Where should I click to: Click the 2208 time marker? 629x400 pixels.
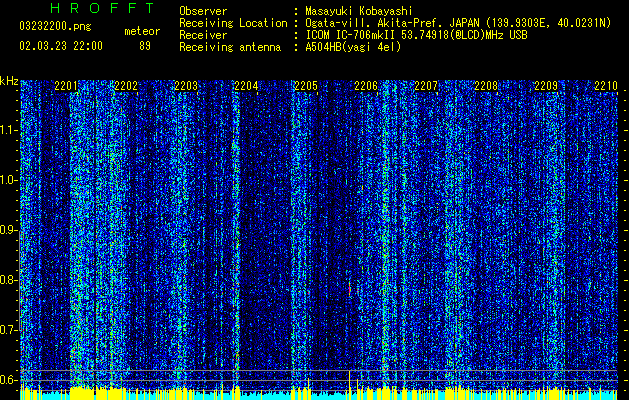(x=486, y=86)
